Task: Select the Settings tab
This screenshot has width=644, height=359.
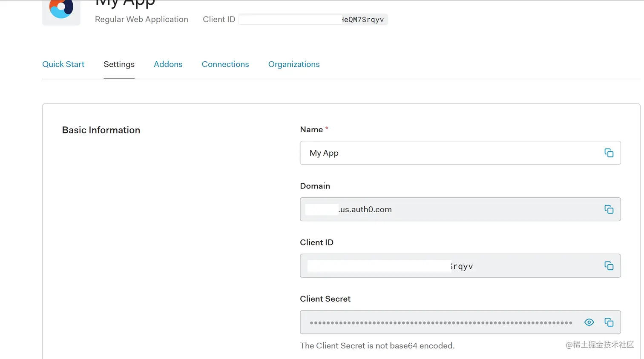Action: click(x=119, y=64)
